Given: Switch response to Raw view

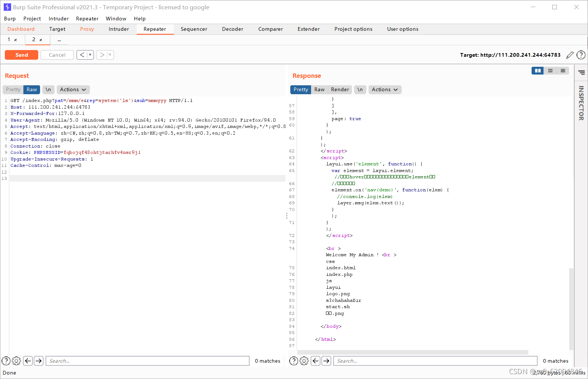Looking at the screenshot, I should coord(319,89).
